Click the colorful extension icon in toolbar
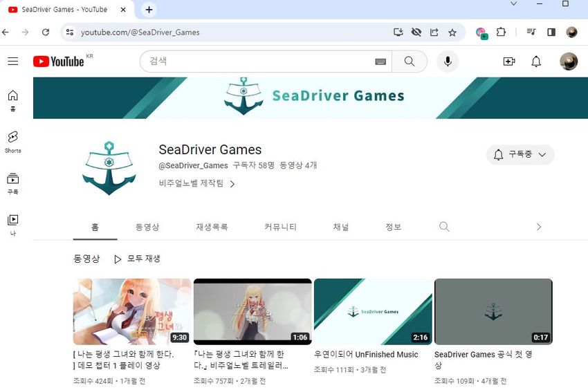Viewport: 588px width, 390px height. coord(481,33)
